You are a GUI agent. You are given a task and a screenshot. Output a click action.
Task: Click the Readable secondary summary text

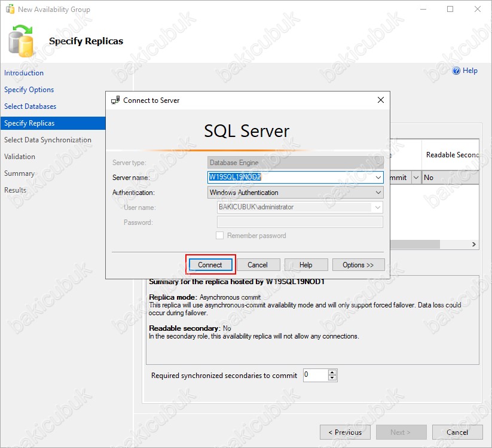tap(190, 328)
